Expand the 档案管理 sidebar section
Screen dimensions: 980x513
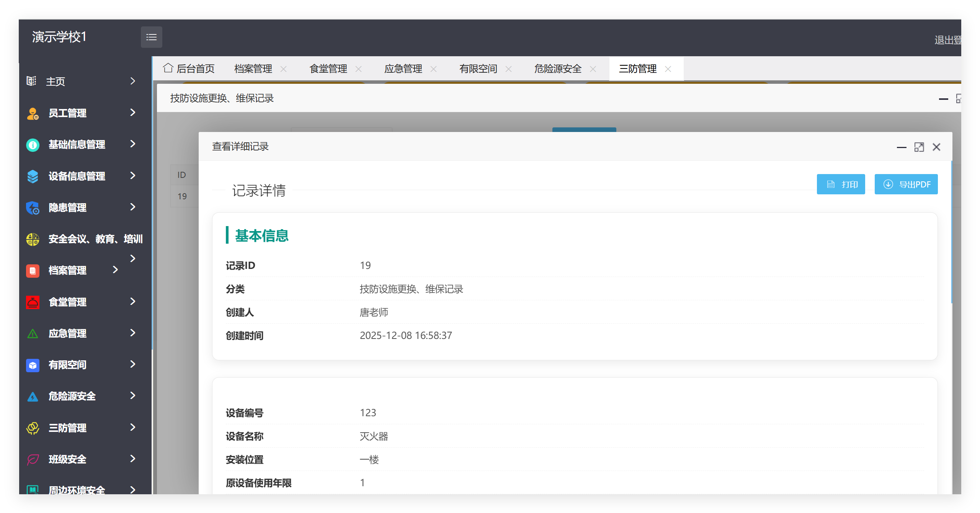pyautogui.click(x=116, y=270)
